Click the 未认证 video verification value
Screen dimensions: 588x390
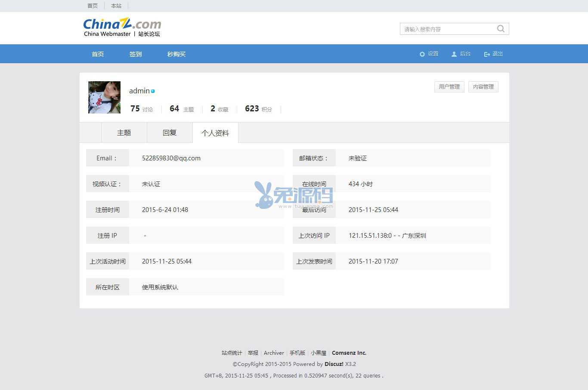pos(151,184)
